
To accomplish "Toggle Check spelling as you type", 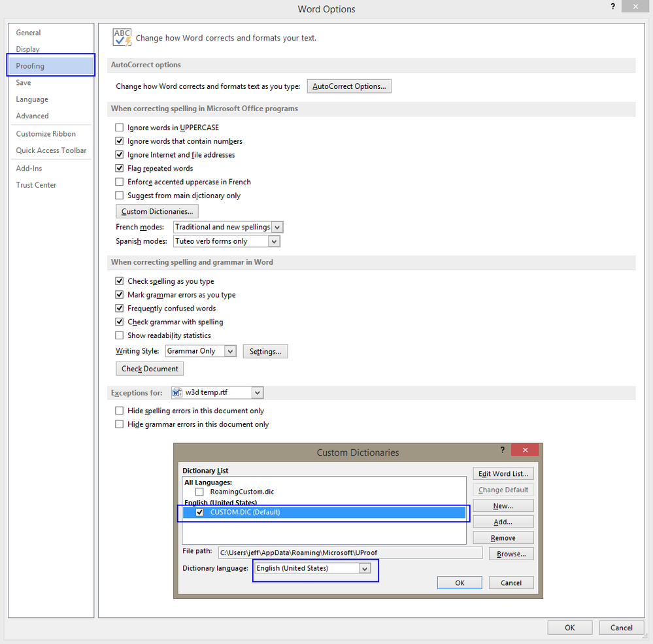I will [120, 280].
